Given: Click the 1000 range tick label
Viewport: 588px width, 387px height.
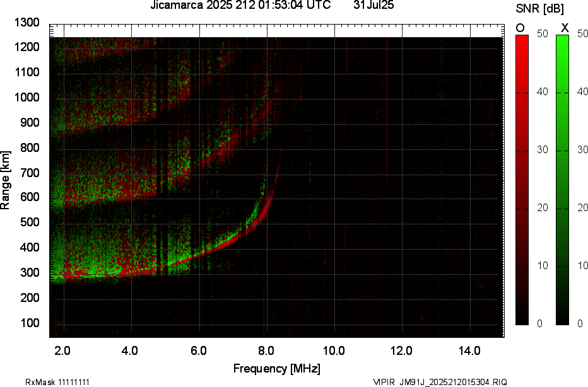Looking at the screenshot, I should tap(27, 98).
